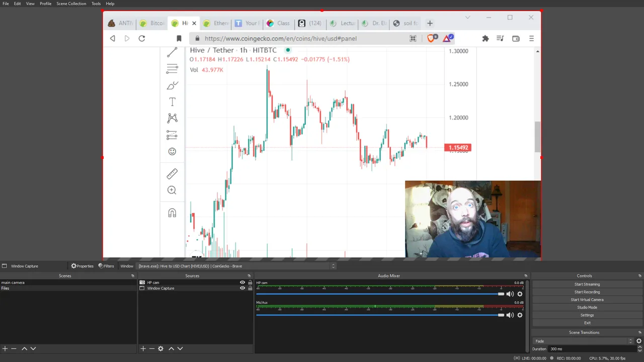Open the Fade transition dropdown
Image resolution: width=644 pixels, height=362 pixels.
[583, 341]
